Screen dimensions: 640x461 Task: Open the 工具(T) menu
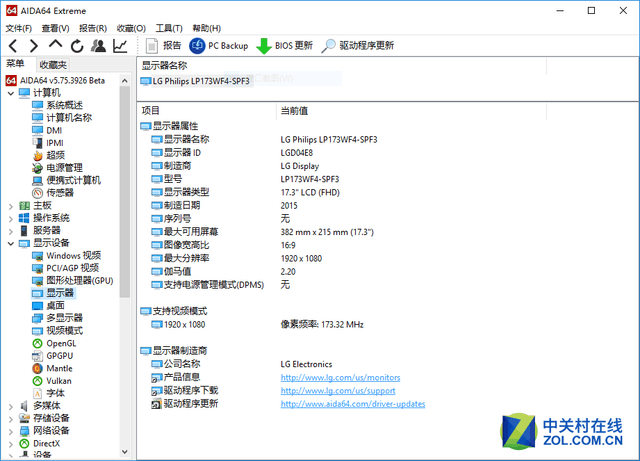pos(169,28)
